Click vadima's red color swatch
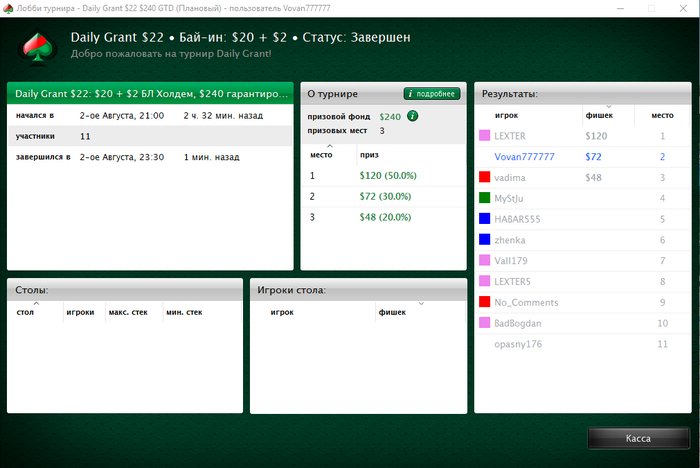Screen dimensions: 700x468 [x=484, y=177]
